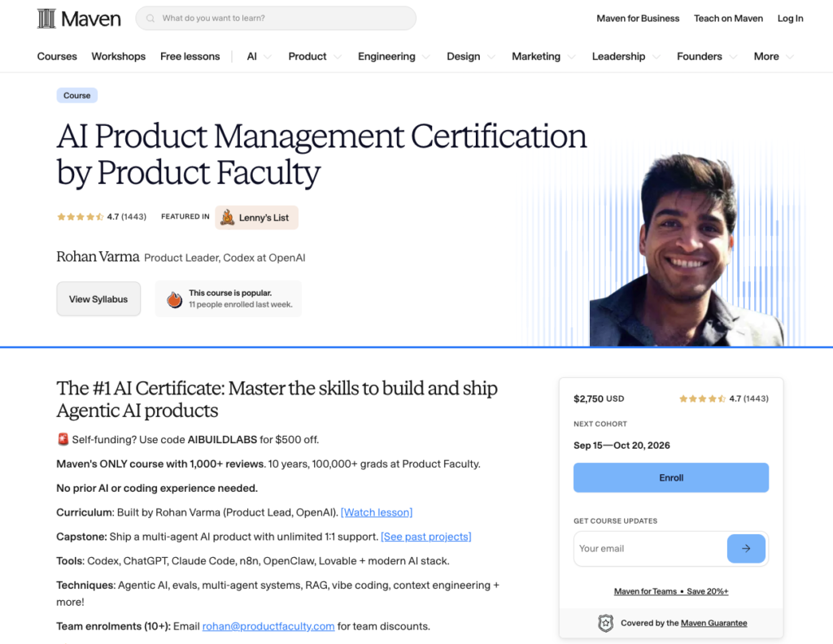Screen dimensions: 833x644
Task: Open the Maven Guarantee link
Action: (x=713, y=623)
